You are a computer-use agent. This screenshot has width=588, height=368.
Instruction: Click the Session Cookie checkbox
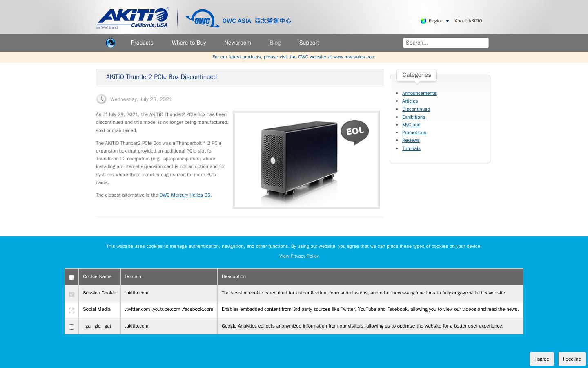71,294
